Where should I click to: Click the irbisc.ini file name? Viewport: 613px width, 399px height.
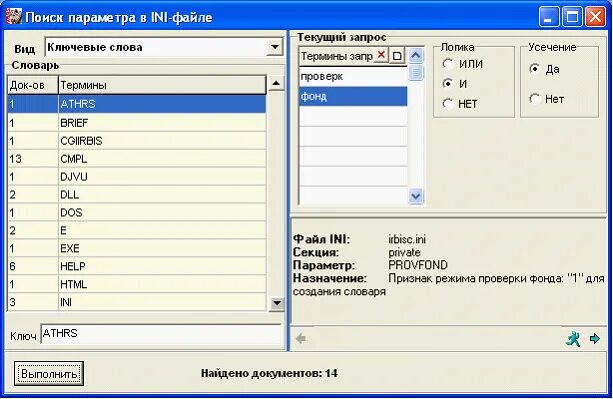[407, 239]
